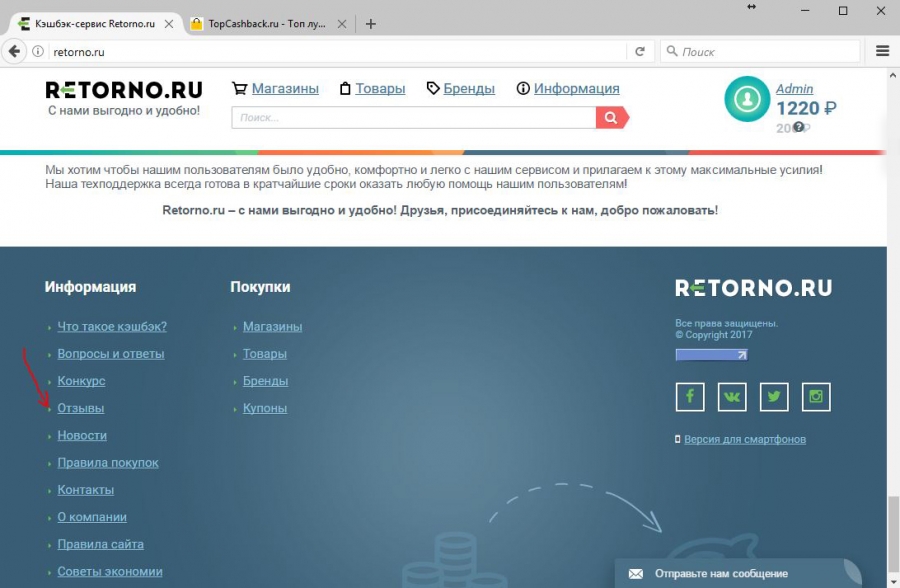Open the Правила сайта footer link

pos(100,544)
